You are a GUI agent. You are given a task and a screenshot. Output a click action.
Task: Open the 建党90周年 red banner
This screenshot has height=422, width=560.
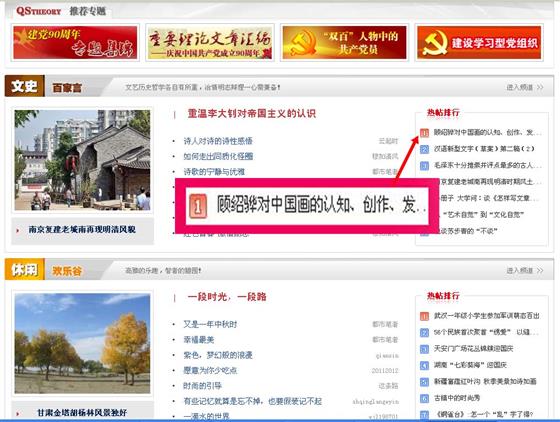coord(75,42)
